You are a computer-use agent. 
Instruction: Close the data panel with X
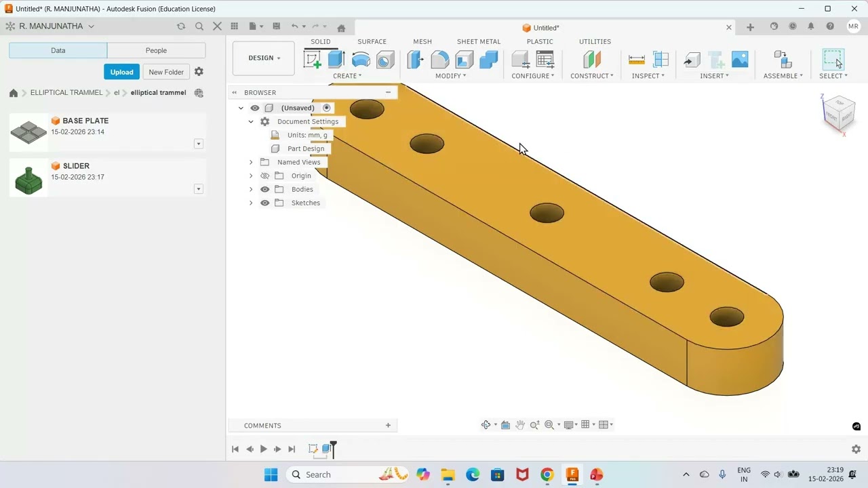pyautogui.click(x=217, y=26)
